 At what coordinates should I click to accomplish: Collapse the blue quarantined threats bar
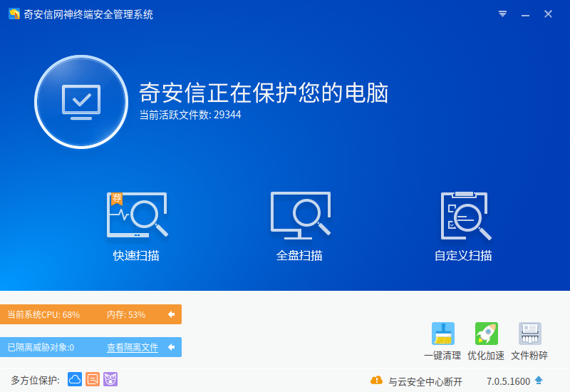[x=171, y=347]
